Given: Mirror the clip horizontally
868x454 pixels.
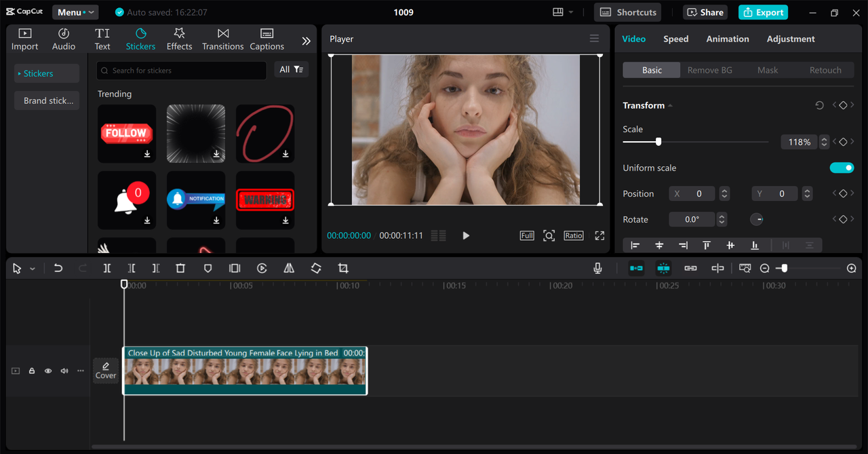Looking at the screenshot, I should pyautogui.click(x=289, y=269).
